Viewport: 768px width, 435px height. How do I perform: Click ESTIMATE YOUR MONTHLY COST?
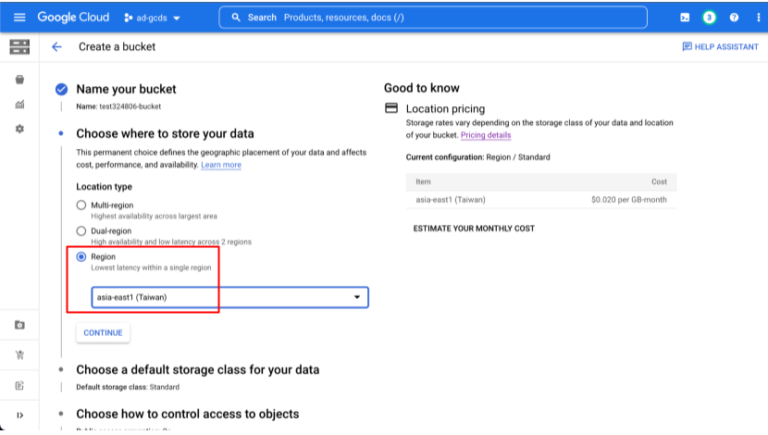(x=474, y=228)
